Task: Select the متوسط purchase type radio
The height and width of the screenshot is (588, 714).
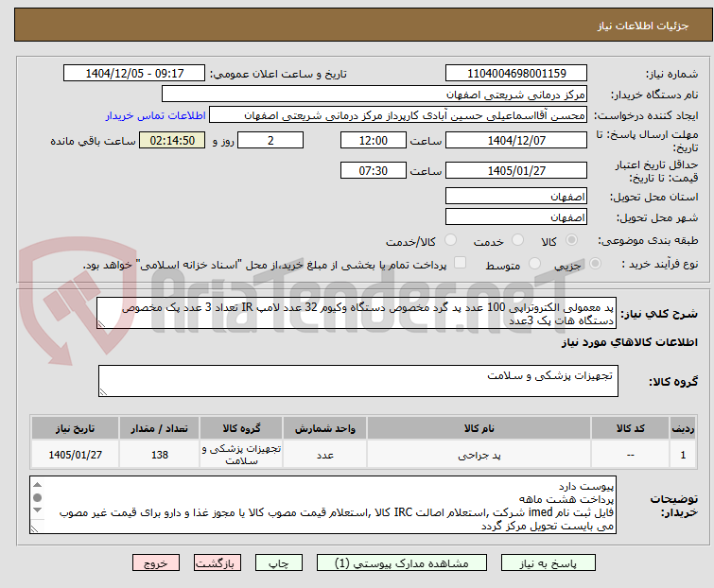Action: pos(534,264)
